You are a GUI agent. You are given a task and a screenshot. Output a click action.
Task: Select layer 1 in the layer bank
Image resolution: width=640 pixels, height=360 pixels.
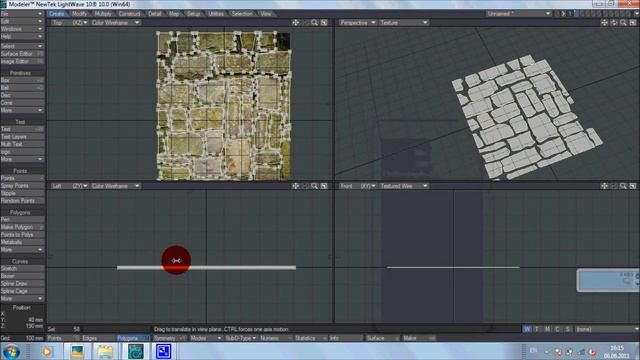coord(570,14)
